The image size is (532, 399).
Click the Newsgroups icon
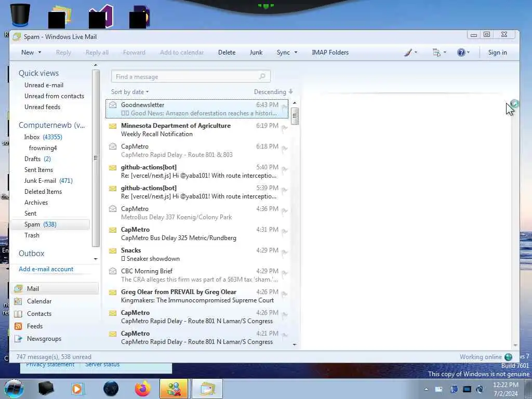(x=18, y=339)
